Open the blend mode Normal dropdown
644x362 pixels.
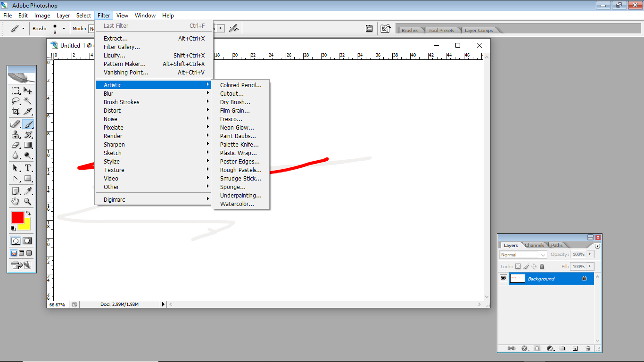click(523, 255)
